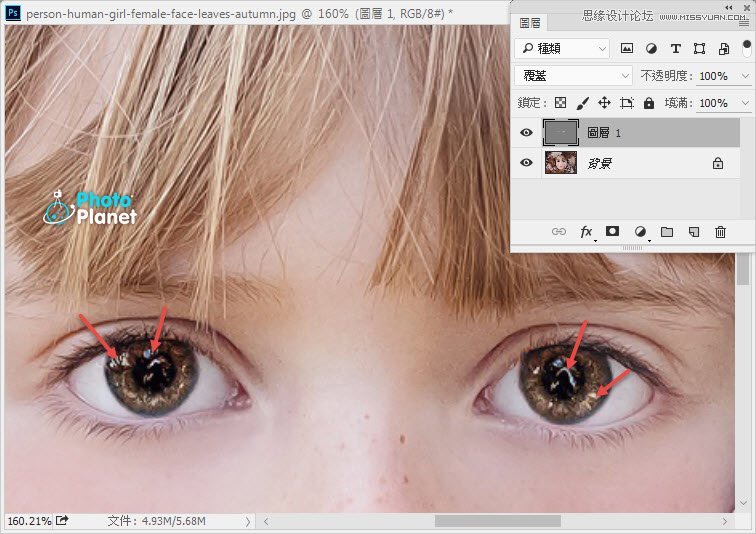Lock image pixels brush icon
The height and width of the screenshot is (534, 756).
(x=582, y=103)
